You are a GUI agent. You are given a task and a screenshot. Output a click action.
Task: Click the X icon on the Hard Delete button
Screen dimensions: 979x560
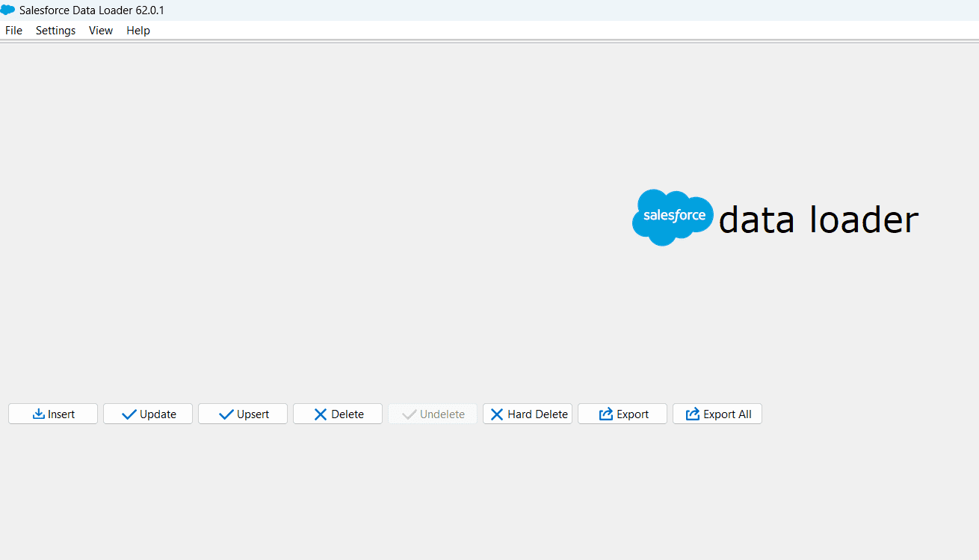498,414
